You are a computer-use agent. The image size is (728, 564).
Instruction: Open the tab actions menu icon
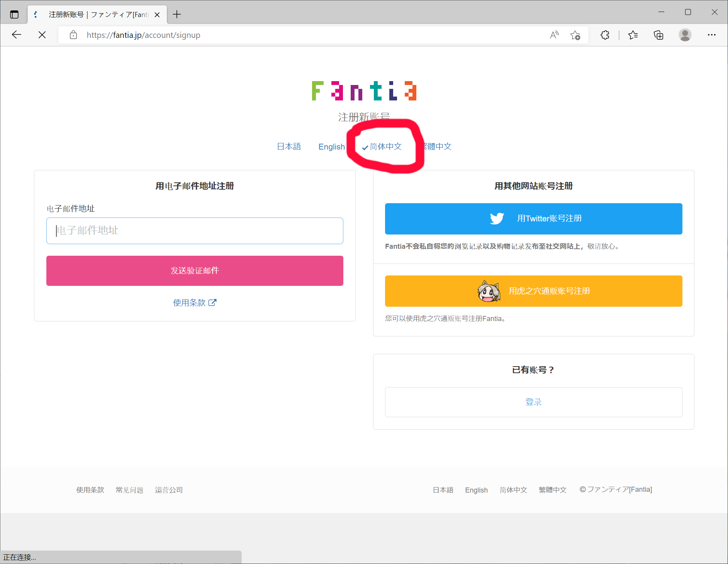14,14
